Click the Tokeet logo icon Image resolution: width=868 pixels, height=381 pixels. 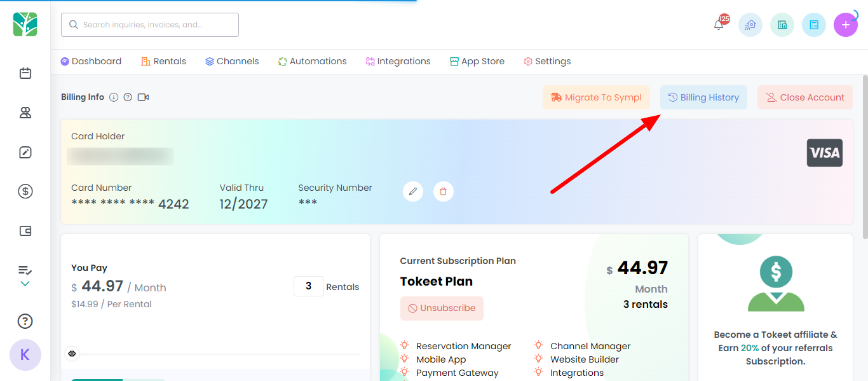pyautogui.click(x=25, y=25)
